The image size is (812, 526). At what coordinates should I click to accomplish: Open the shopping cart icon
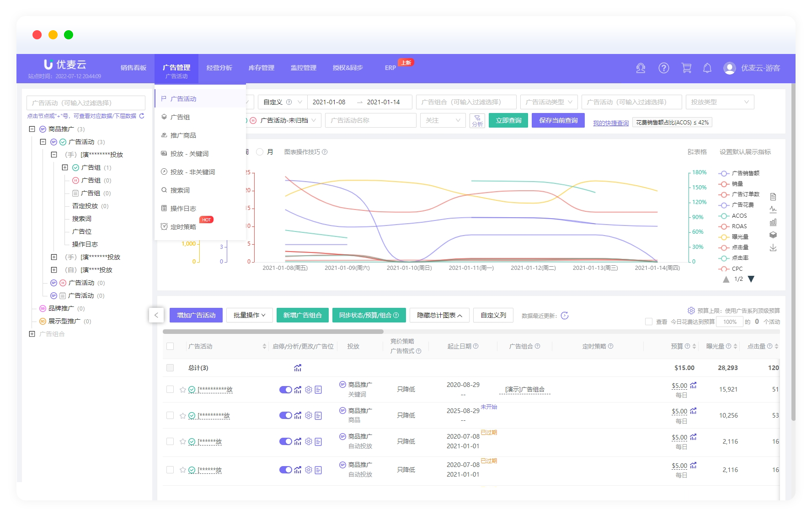pyautogui.click(x=686, y=68)
